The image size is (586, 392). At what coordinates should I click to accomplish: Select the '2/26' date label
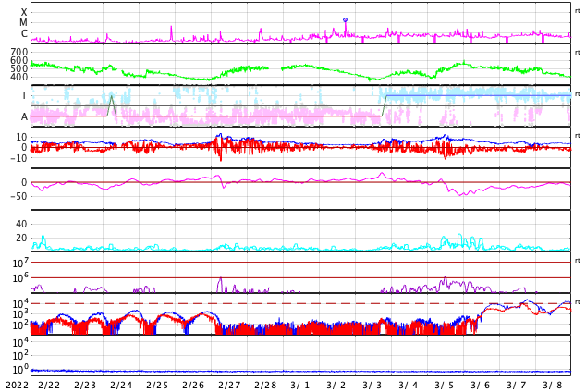point(193,386)
